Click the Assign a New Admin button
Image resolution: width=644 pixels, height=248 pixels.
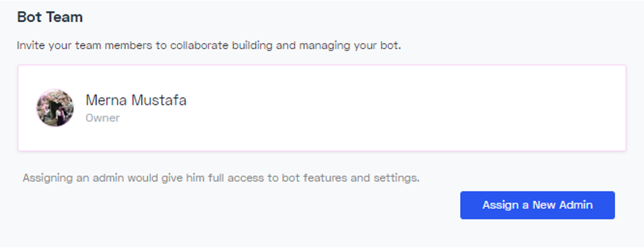point(537,205)
